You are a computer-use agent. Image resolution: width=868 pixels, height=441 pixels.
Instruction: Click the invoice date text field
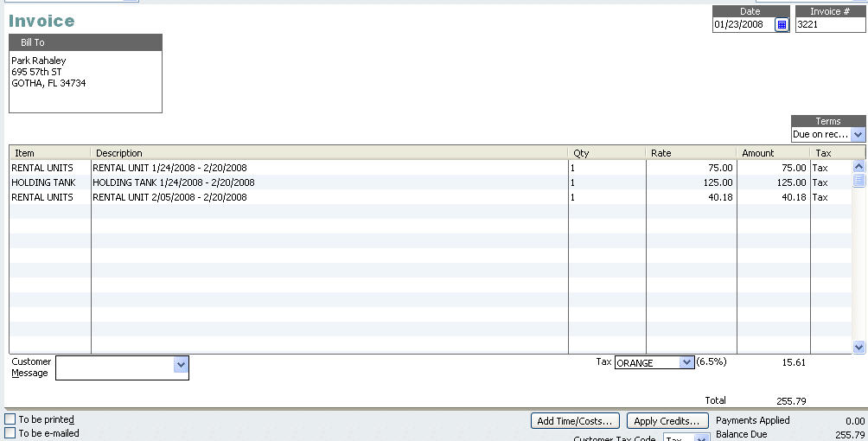(742, 25)
